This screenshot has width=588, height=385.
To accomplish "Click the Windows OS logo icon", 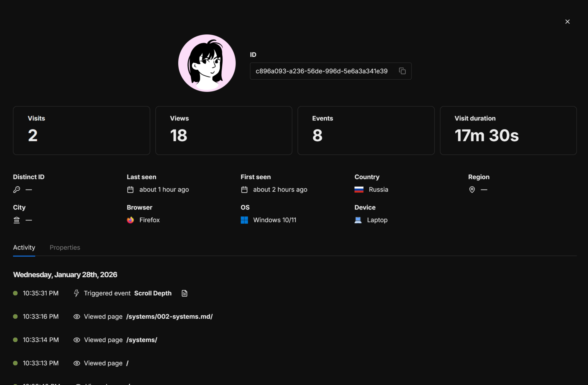I will click(244, 220).
